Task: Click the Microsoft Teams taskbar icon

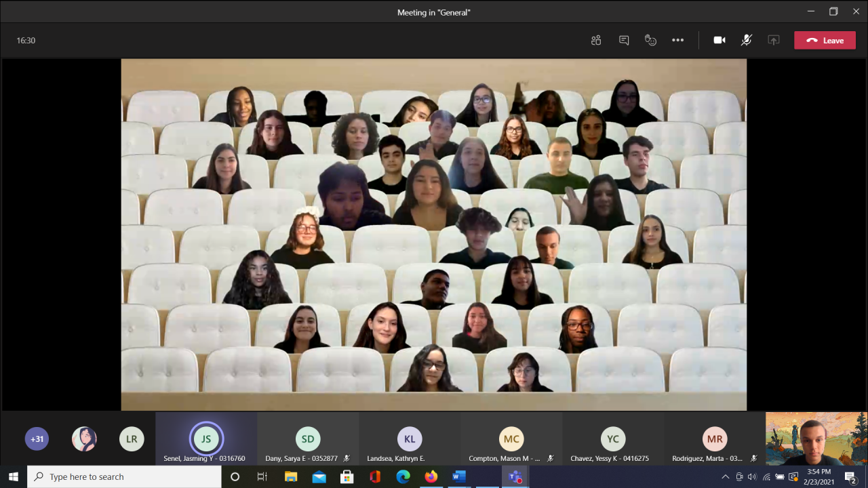Action: click(515, 476)
